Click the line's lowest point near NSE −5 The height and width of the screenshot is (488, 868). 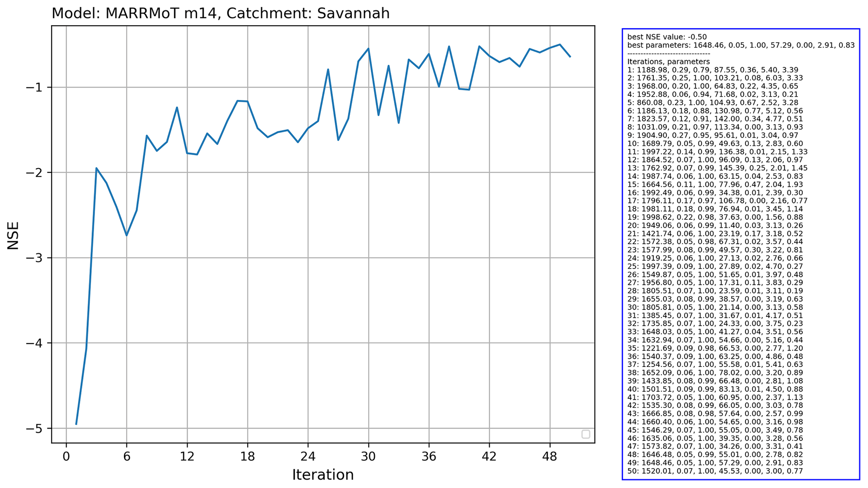tap(76, 424)
